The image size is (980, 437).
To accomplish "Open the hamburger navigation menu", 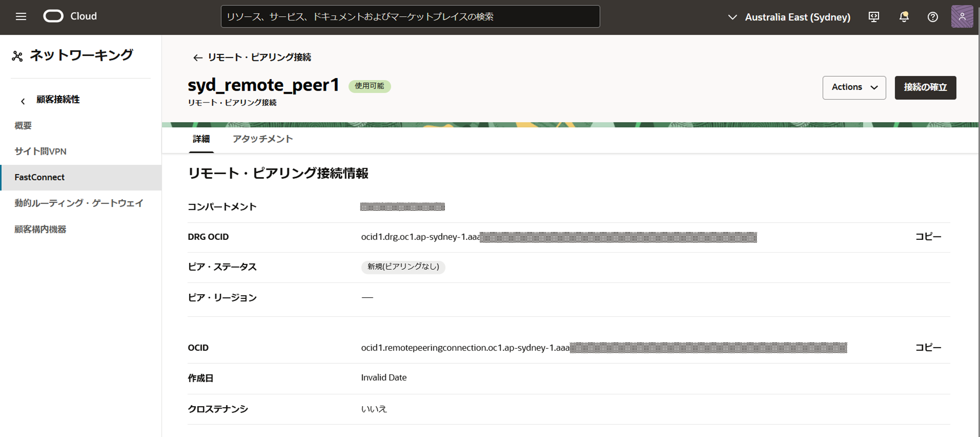I will tap(21, 17).
